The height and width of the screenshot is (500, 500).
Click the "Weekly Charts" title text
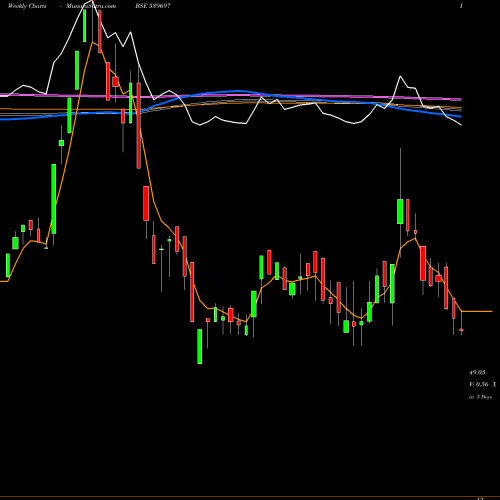pos(27,6)
